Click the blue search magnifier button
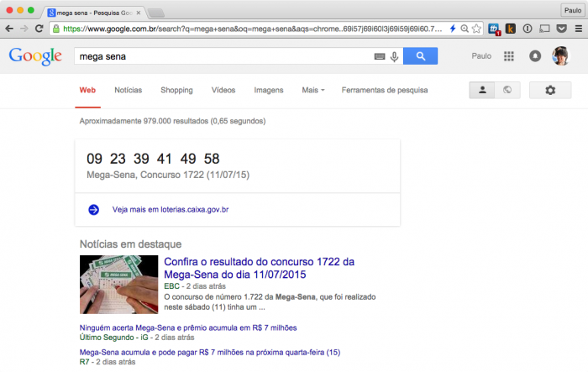This screenshot has height=372, width=588. coord(420,56)
